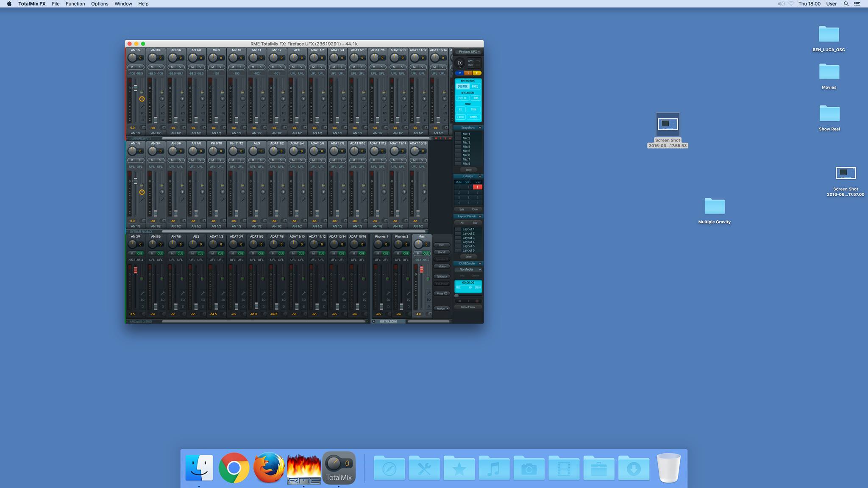Viewport: 868px width, 488px height.
Task: Click EQ icon on Phones 1 channel
Action: click(388, 299)
